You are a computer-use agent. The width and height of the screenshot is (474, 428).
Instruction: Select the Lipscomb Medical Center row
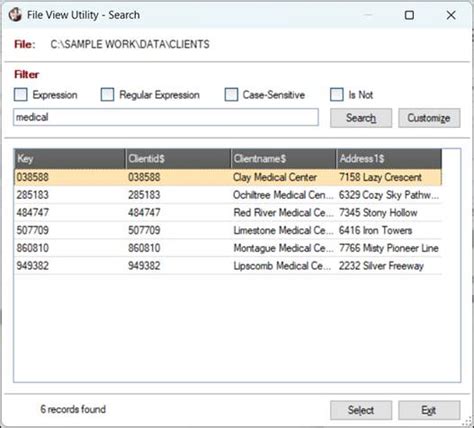click(228, 266)
